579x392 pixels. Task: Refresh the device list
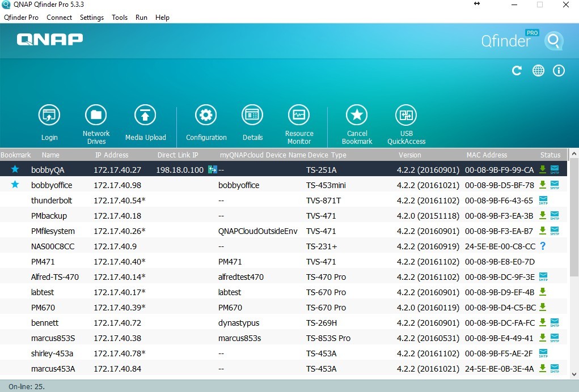(517, 71)
